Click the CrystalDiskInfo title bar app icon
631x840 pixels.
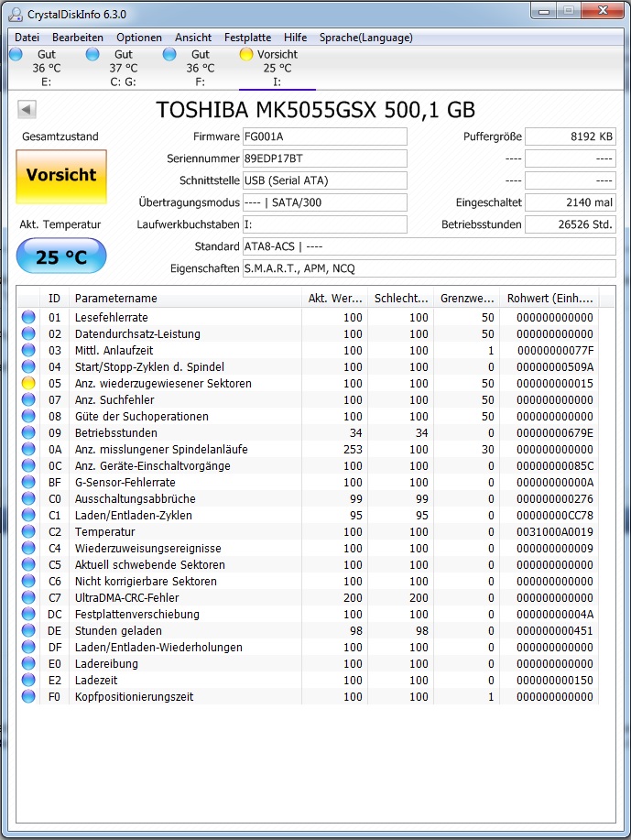tap(16, 15)
